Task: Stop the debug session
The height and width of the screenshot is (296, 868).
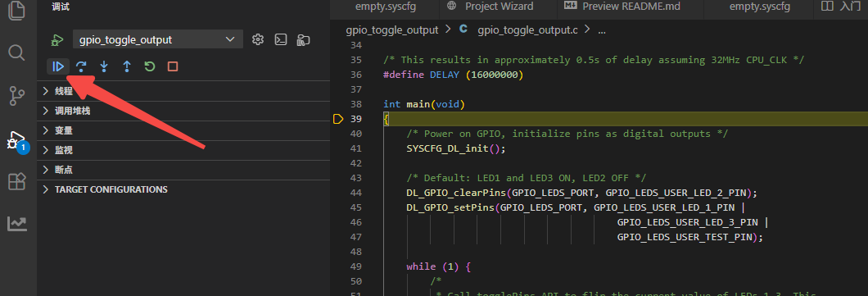Action: pyautogui.click(x=173, y=66)
